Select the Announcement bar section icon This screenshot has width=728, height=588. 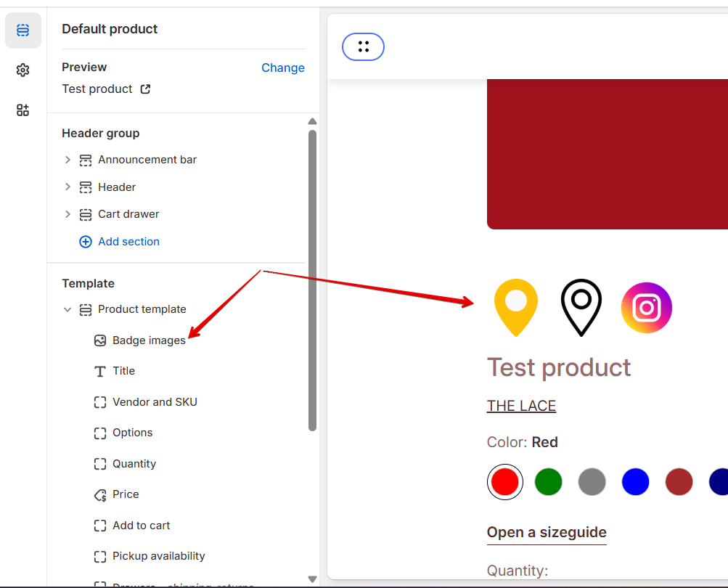(86, 160)
